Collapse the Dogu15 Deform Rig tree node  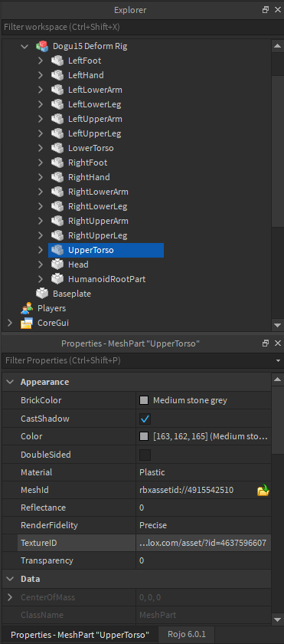pos(24,47)
